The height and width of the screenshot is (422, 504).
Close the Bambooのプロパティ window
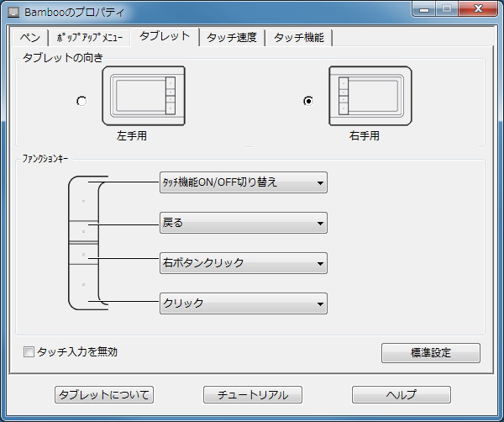[x=478, y=8]
